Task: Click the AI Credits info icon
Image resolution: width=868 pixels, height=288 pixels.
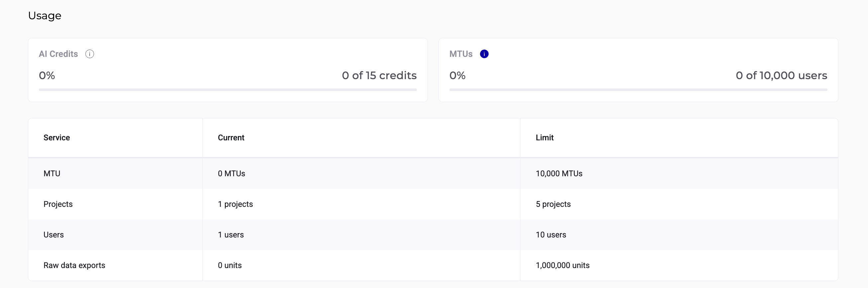Action: [x=90, y=54]
